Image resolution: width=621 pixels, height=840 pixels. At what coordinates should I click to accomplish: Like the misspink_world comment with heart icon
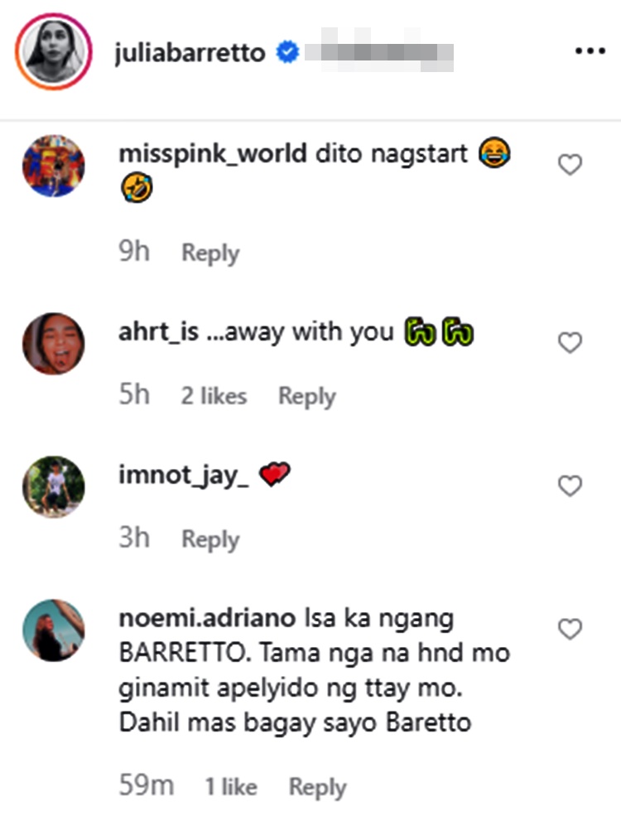[570, 165]
